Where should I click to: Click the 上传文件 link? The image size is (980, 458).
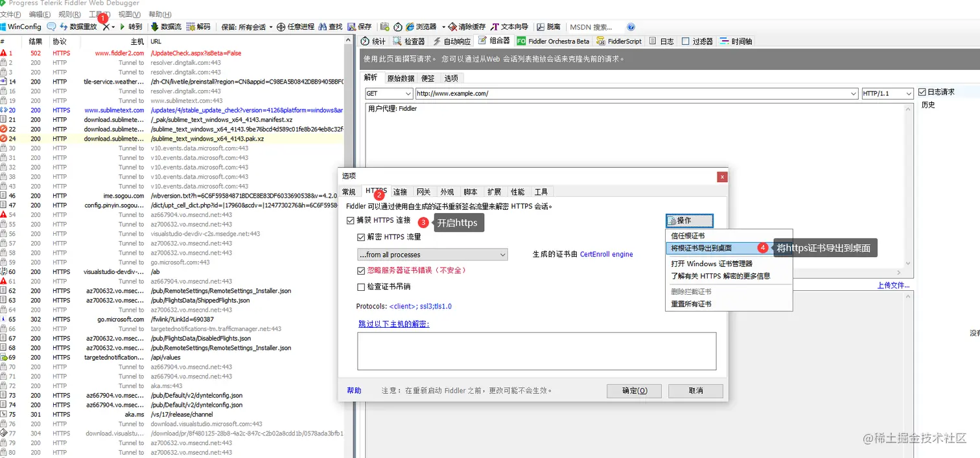click(892, 285)
